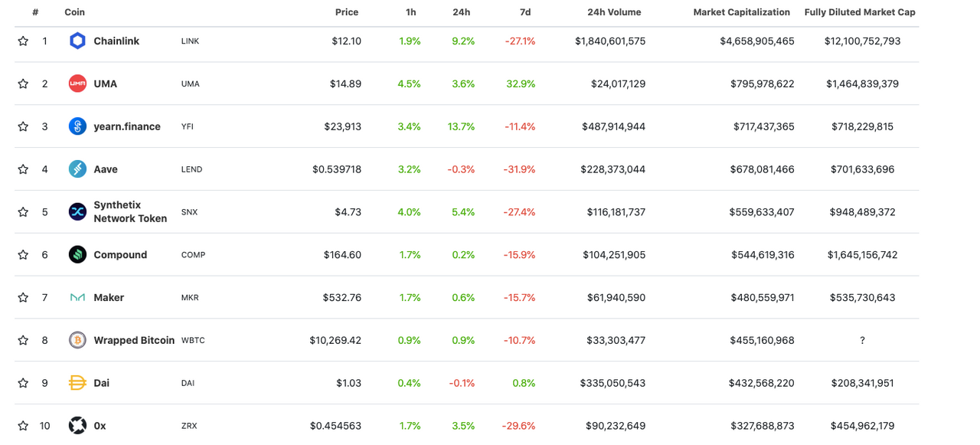Sort by the 7d change header
Viewport: 980px width, 445px height.
(x=524, y=12)
